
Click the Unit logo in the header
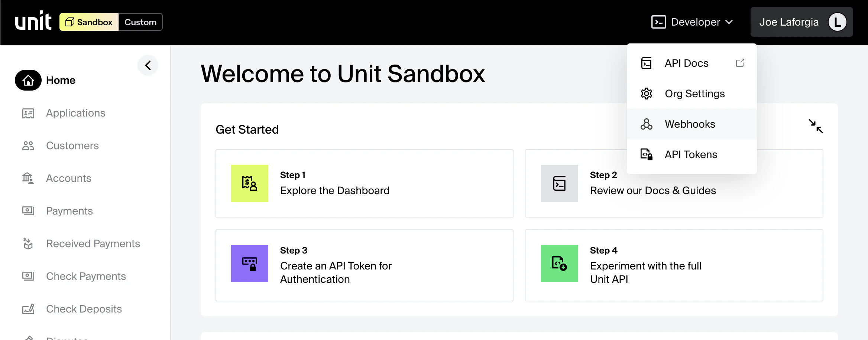tap(33, 21)
